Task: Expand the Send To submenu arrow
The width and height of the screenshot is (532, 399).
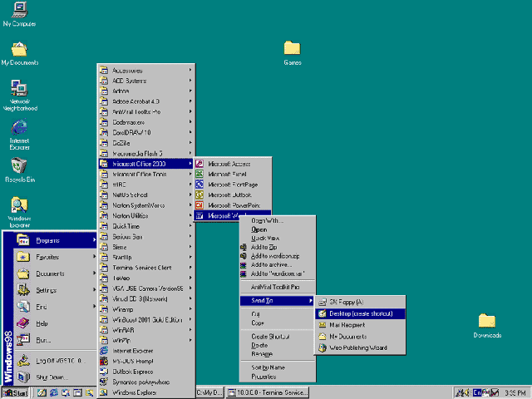Action: pyautogui.click(x=310, y=301)
